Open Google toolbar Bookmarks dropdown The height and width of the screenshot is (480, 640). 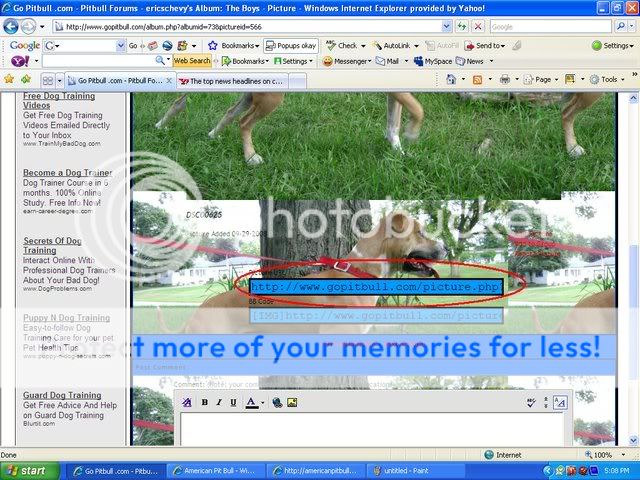(x=238, y=46)
